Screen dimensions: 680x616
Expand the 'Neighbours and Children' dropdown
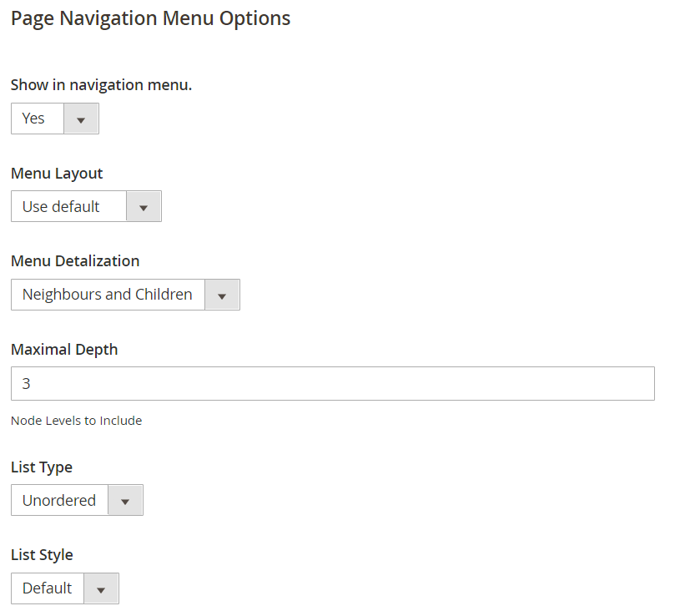tap(125, 295)
